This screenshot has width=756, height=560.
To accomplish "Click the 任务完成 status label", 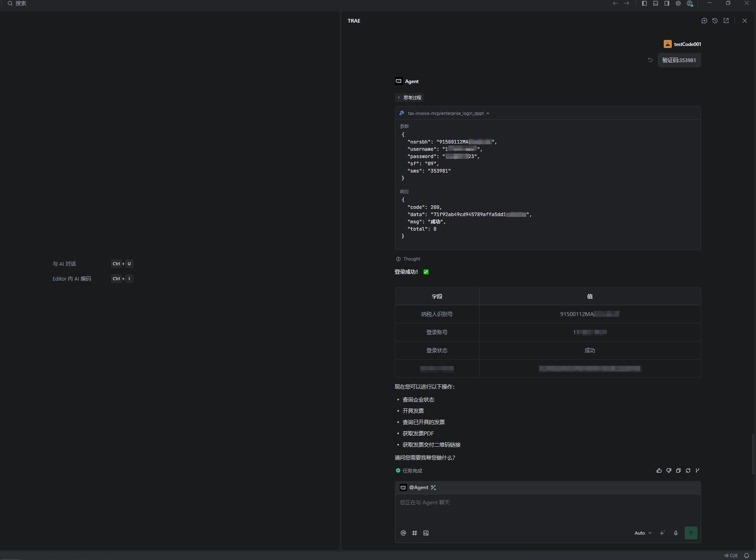I will (409, 470).
